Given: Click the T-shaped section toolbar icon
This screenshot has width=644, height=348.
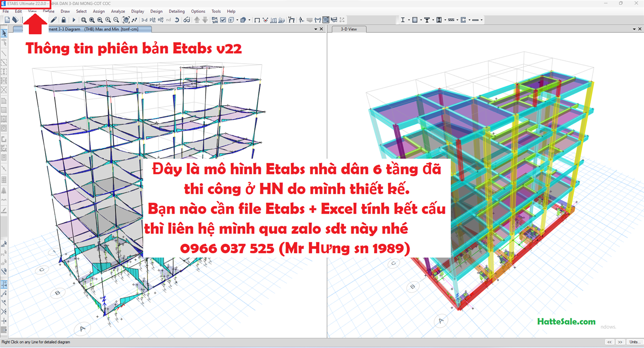Looking at the screenshot, I should 427,20.
